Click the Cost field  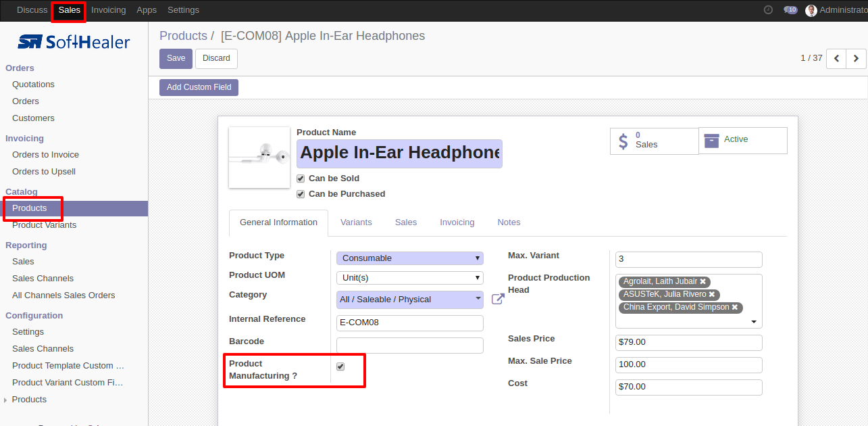click(689, 387)
